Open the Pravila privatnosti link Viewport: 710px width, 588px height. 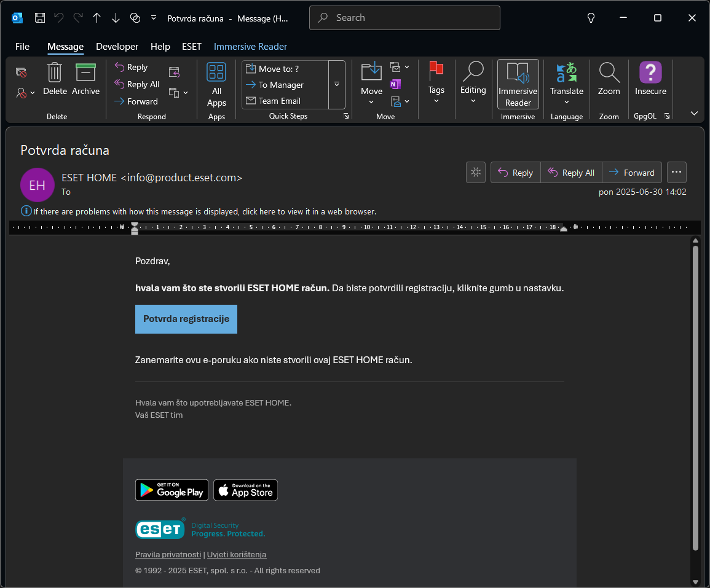[168, 554]
